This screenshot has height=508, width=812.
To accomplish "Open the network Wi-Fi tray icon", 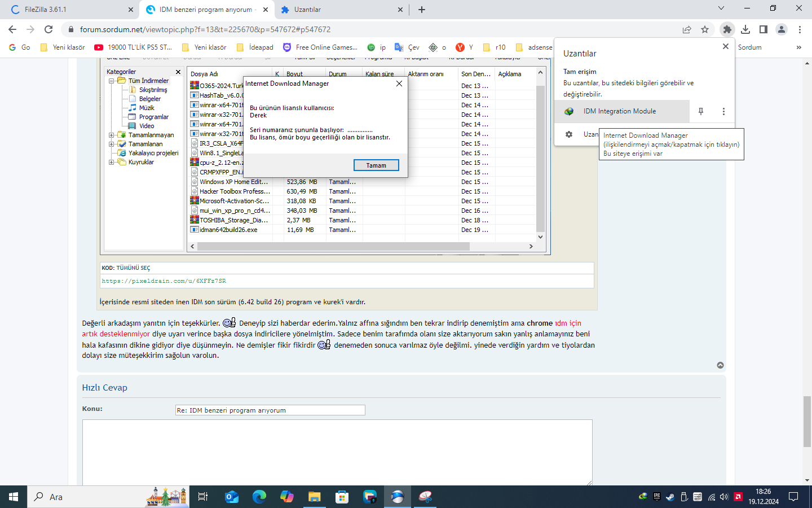I will coord(712,497).
